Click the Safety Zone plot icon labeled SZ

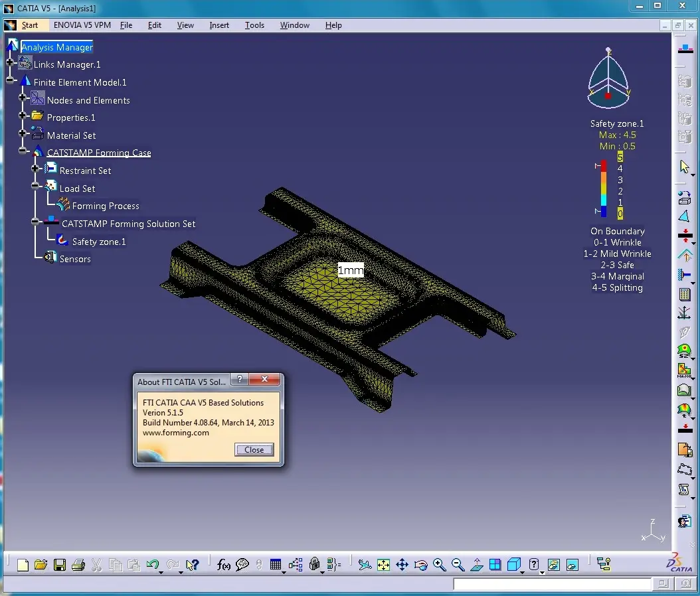pos(684,350)
